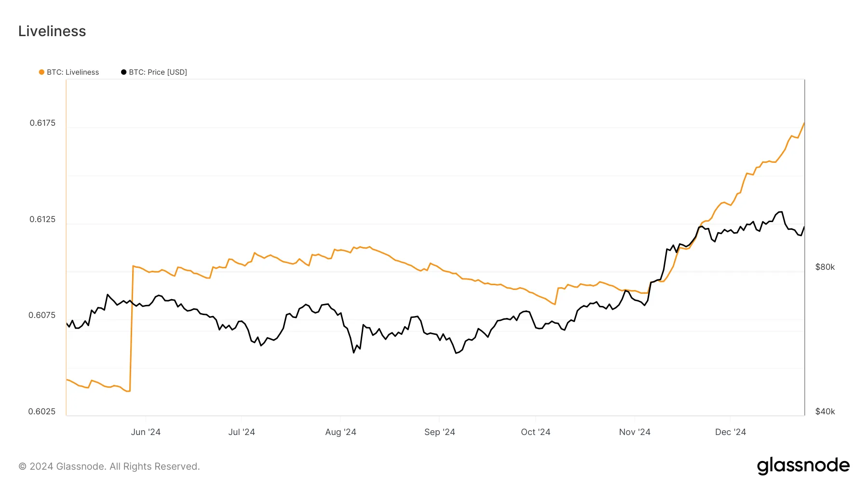The height and width of the screenshot is (488, 868).
Task: Pick the Nov '24 date label
Action: pos(635,432)
